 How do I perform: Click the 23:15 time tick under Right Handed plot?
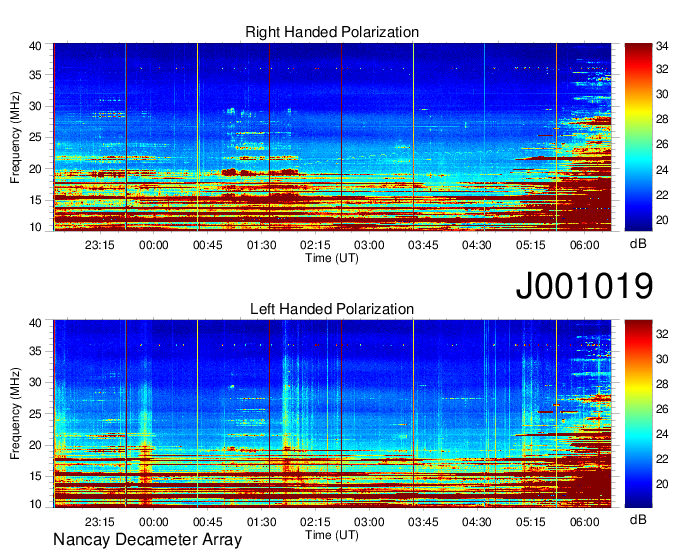[100, 245]
